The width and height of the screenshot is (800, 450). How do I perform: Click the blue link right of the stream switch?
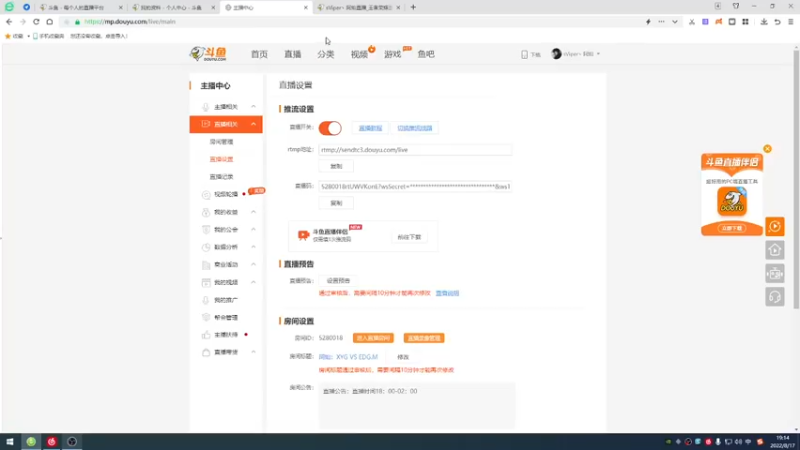(x=370, y=128)
